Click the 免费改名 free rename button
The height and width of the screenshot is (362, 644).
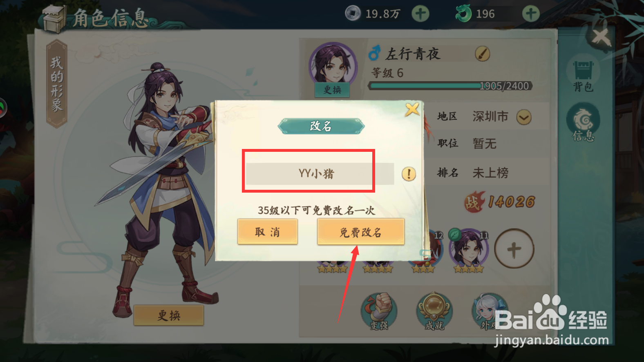point(361,232)
